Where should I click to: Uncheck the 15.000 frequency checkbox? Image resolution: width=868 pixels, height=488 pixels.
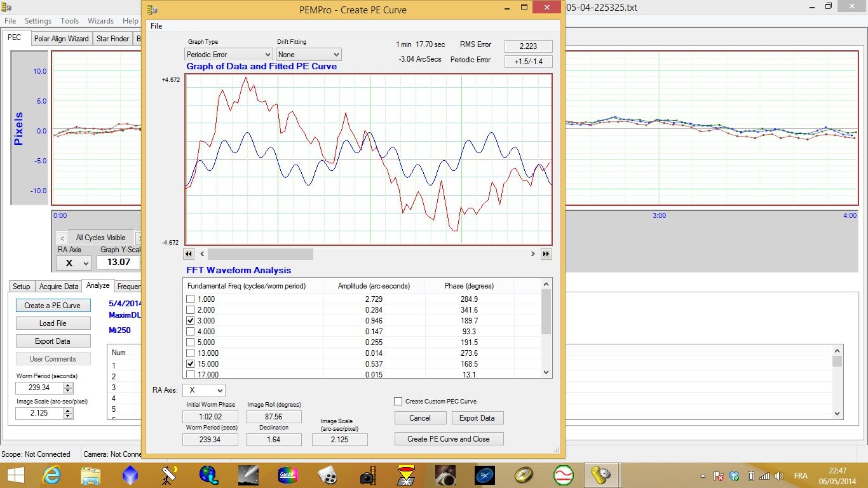pyautogui.click(x=191, y=364)
